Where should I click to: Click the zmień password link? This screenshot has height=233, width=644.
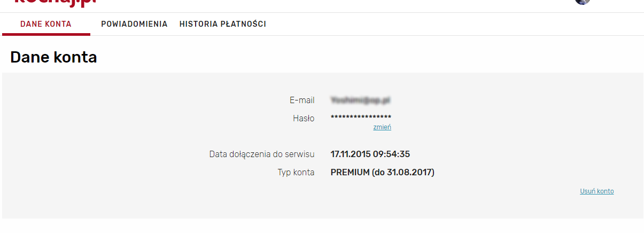pos(382,127)
